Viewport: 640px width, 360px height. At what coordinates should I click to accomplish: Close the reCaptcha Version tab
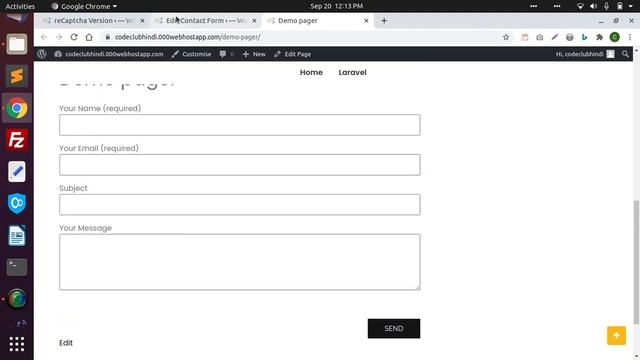[x=142, y=20]
